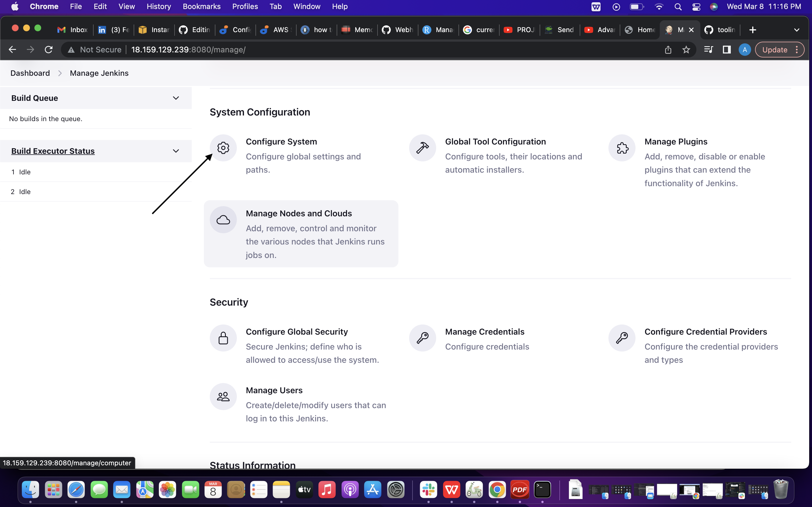Select the Manage Credentials key icon
This screenshot has height=507, width=812.
click(x=422, y=338)
